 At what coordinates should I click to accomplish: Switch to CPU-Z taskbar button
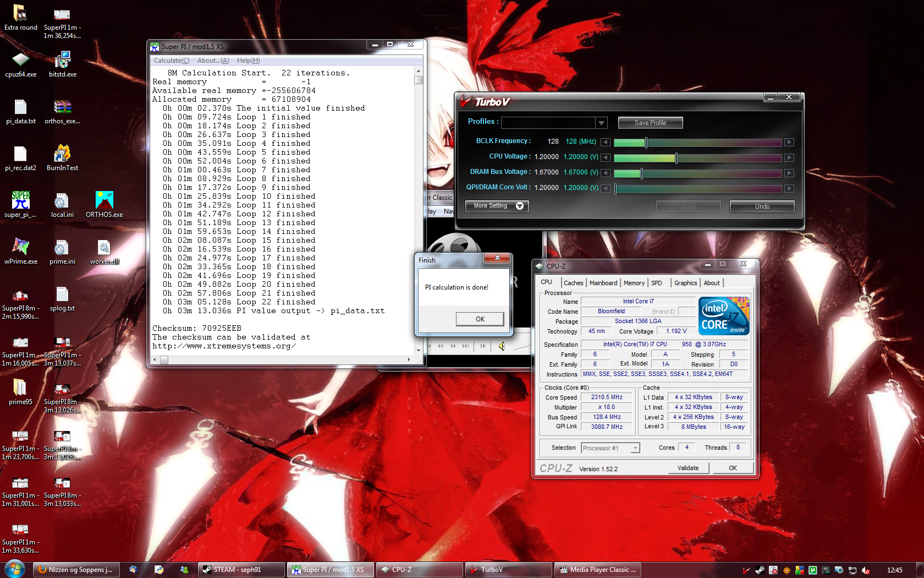(420, 570)
